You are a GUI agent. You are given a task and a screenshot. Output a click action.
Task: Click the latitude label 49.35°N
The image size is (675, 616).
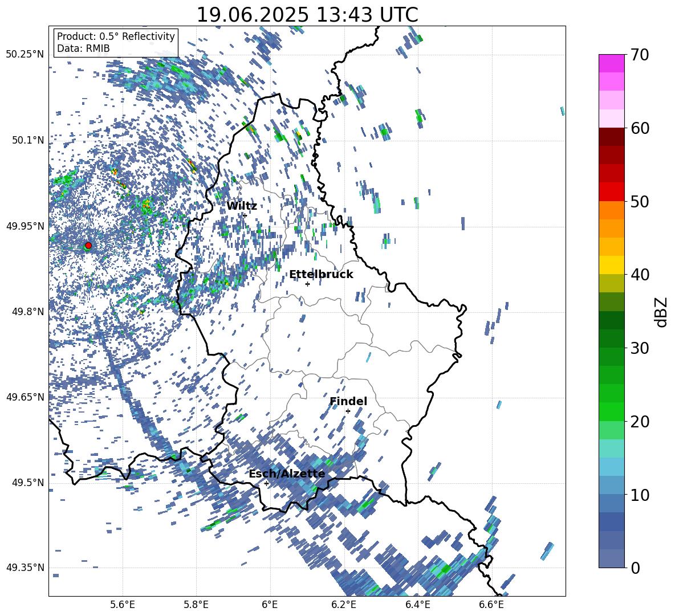[25, 568]
